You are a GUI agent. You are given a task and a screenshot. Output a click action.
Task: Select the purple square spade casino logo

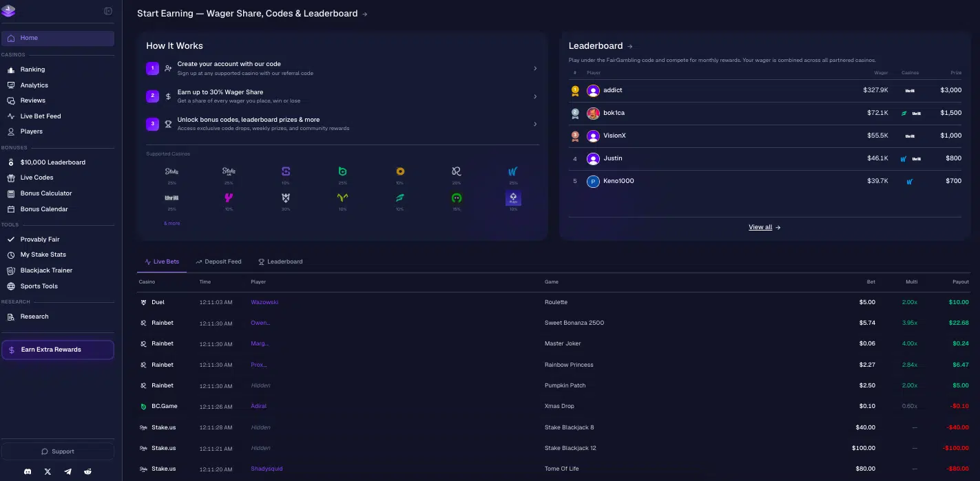click(x=513, y=198)
